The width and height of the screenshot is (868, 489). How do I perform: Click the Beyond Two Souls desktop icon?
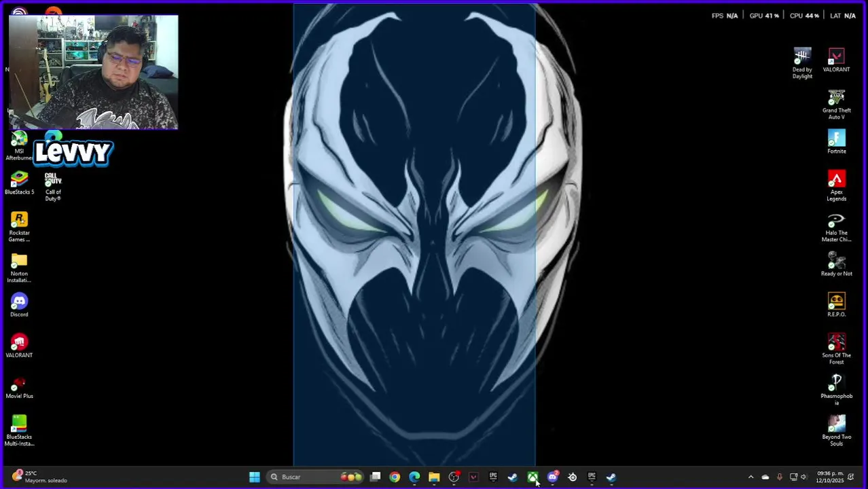pos(836,431)
